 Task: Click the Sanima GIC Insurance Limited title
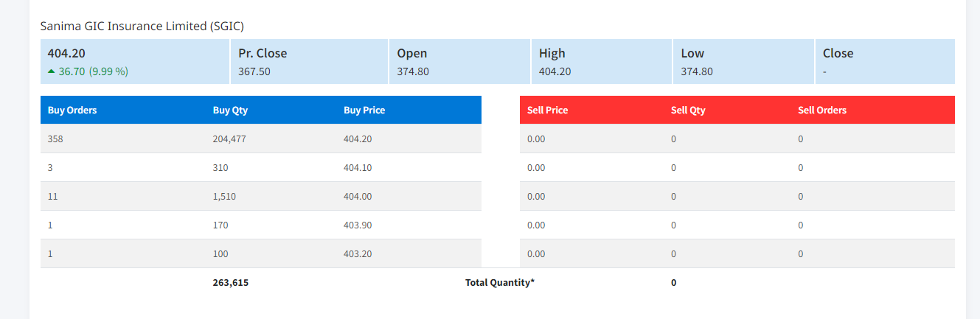tap(142, 26)
